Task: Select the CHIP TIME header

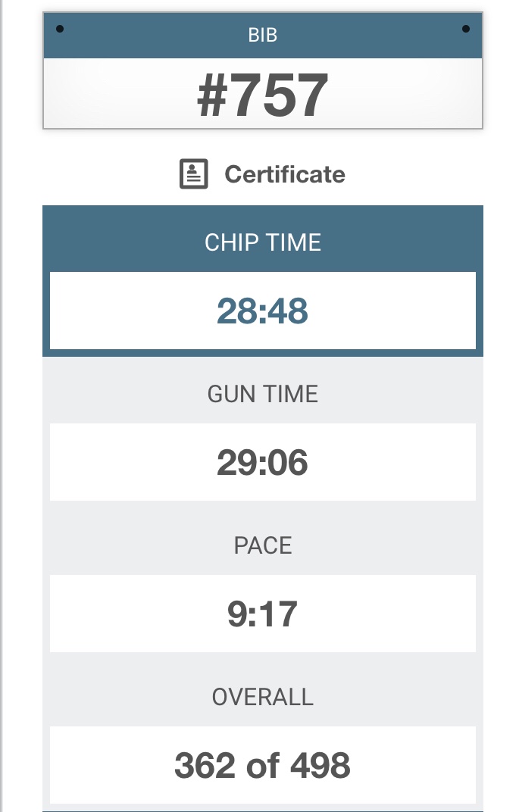Action: (262, 242)
